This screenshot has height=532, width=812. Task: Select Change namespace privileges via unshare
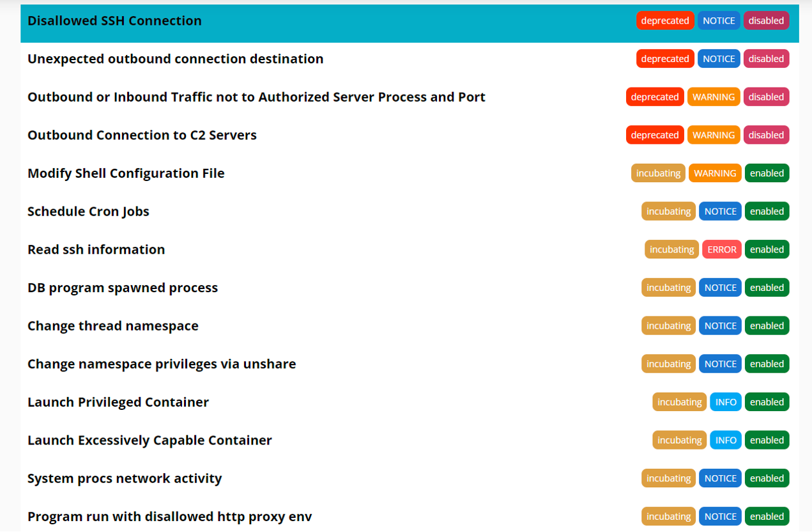click(x=162, y=364)
